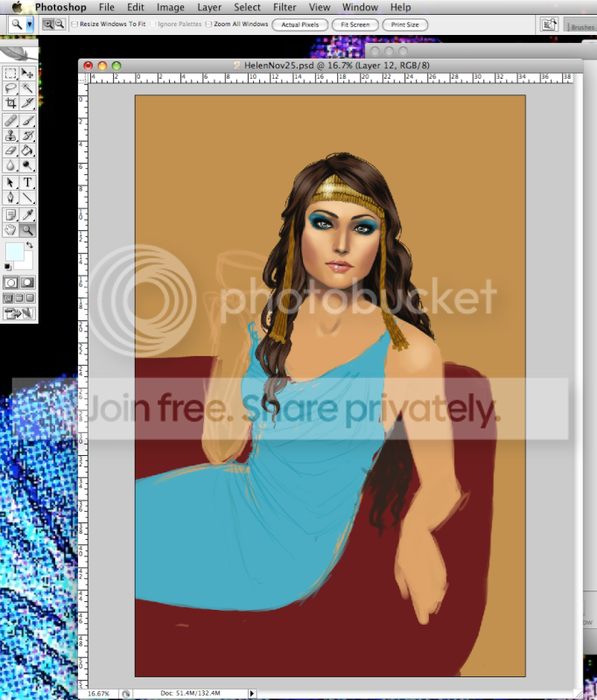Select the Eyedropper tool

(x=27, y=215)
